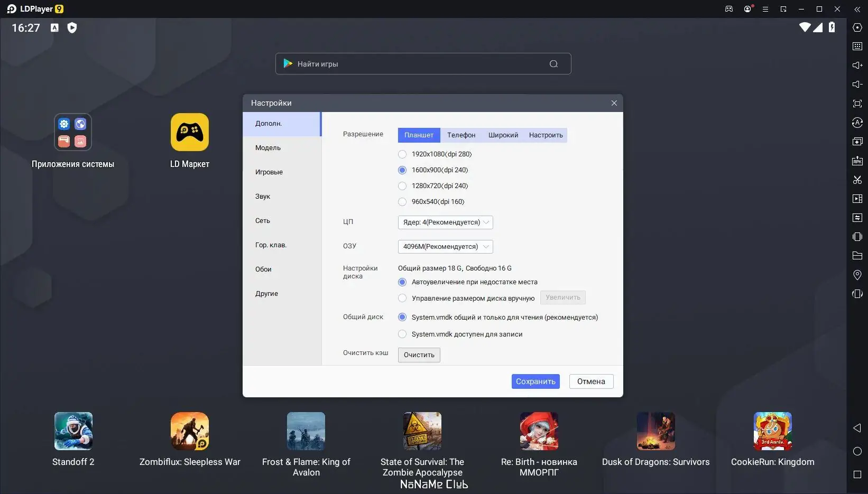
Task: Expand the ОЗУ memory dropdown
Action: pos(446,247)
